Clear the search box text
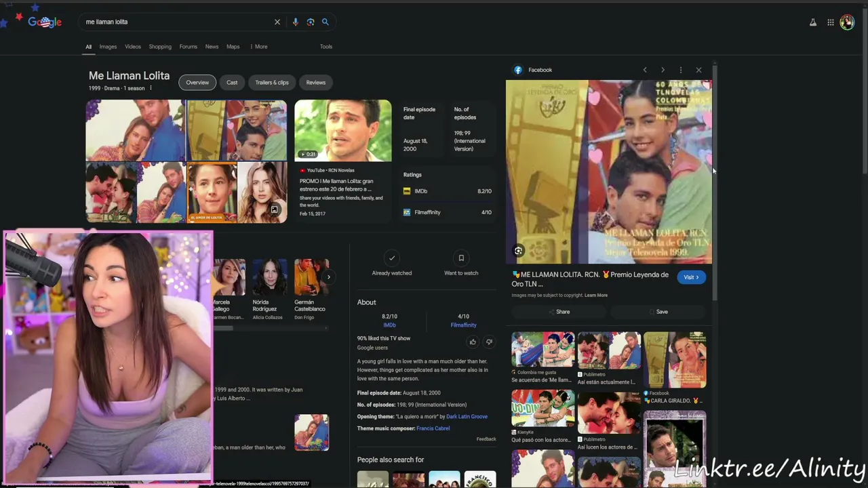The height and width of the screenshot is (488, 868). click(x=277, y=22)
